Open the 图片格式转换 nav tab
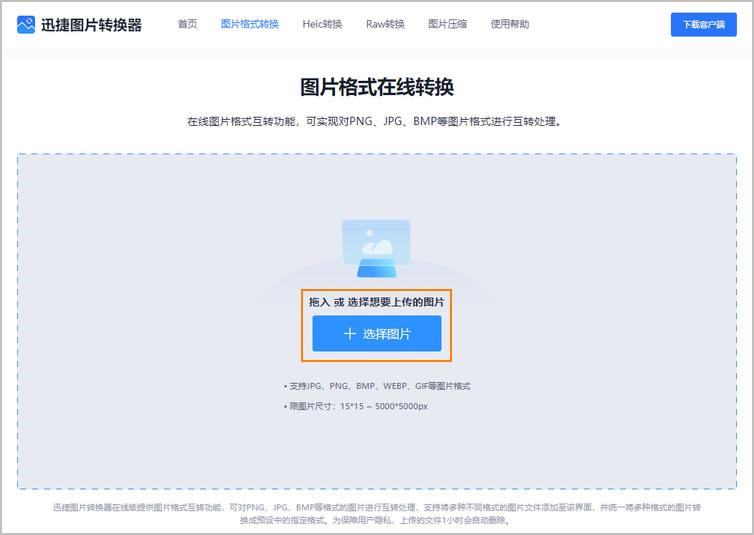The image size is (754, 535). [250, 24]
